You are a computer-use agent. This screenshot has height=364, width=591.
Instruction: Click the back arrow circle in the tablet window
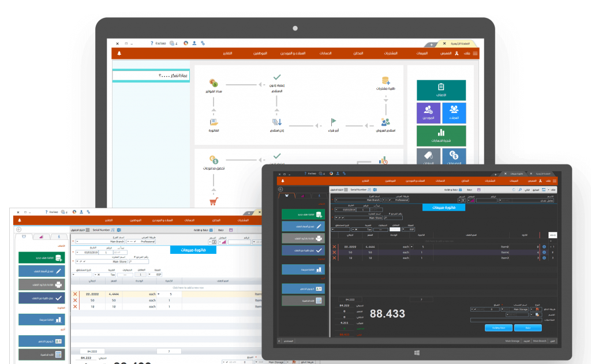(x=280, y=190)
